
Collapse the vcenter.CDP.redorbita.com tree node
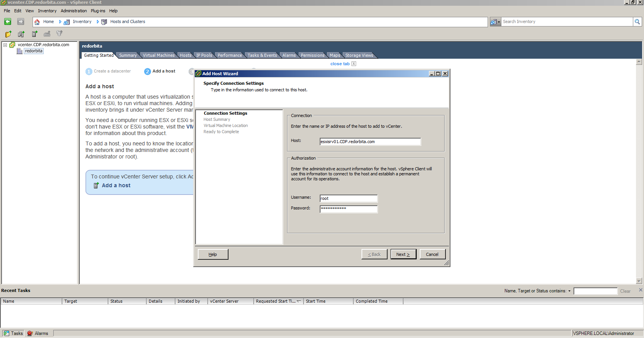click(5, 45)
